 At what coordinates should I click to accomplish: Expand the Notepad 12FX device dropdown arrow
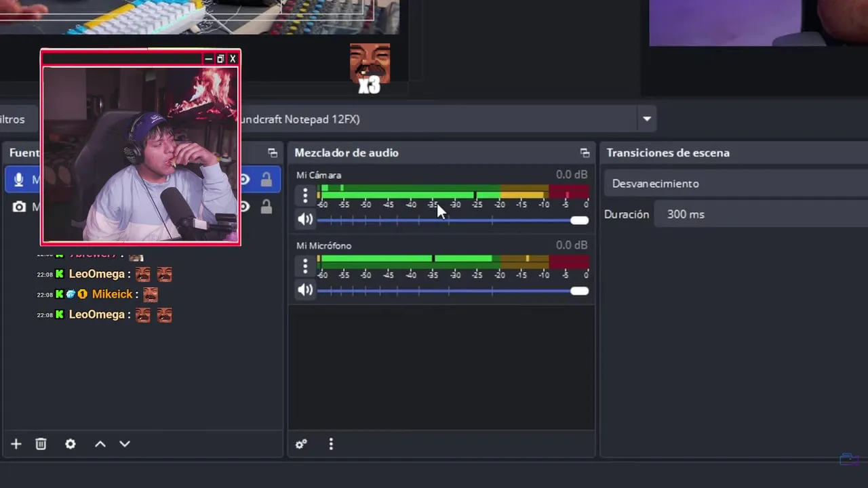tap(647, 119)
